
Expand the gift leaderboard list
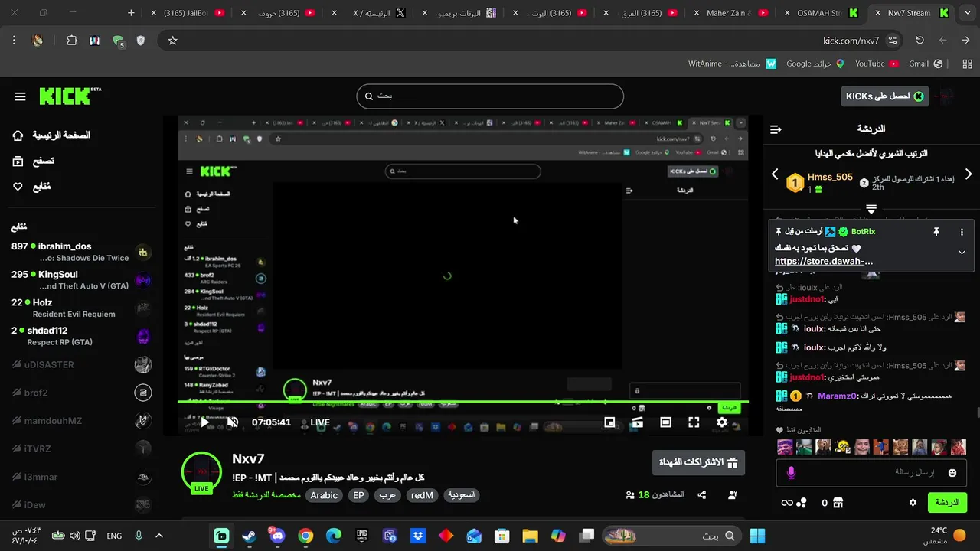(x=871, y=209)
